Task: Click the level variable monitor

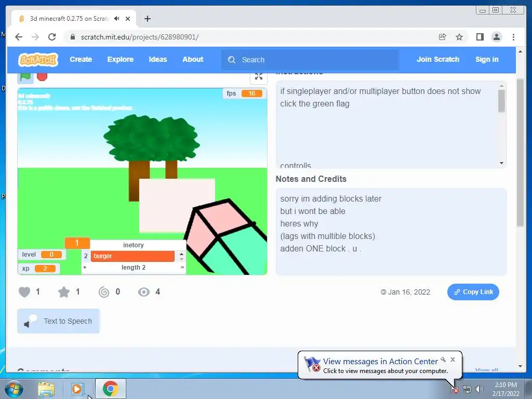Action: 42,255
